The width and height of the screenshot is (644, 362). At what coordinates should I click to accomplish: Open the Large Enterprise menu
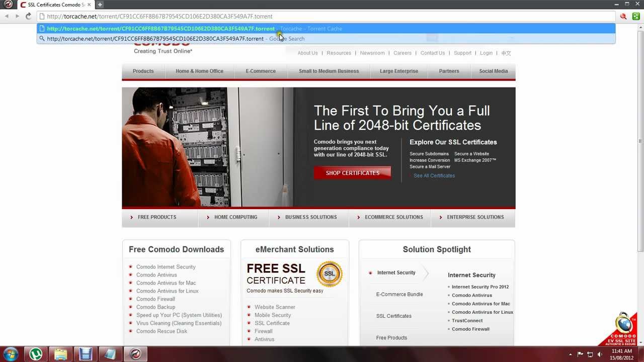pyautogui.click(x=399, y=71)
